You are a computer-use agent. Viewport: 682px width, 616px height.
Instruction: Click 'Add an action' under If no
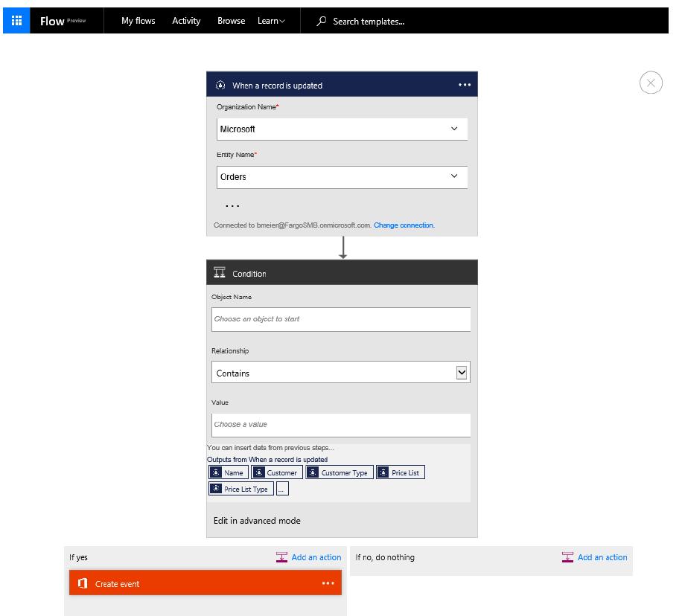point(602,557)
